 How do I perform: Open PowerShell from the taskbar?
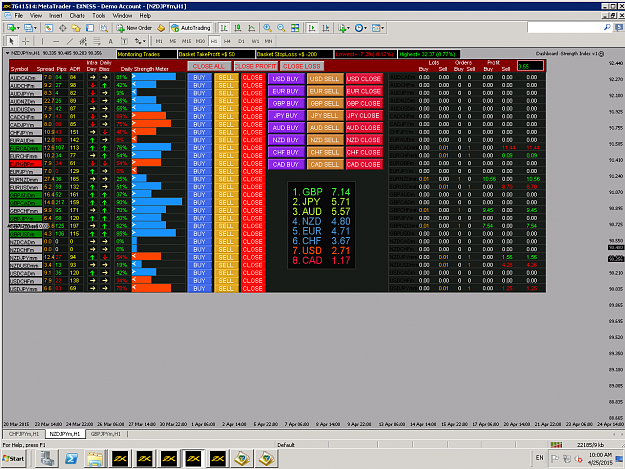click(71, 459)
